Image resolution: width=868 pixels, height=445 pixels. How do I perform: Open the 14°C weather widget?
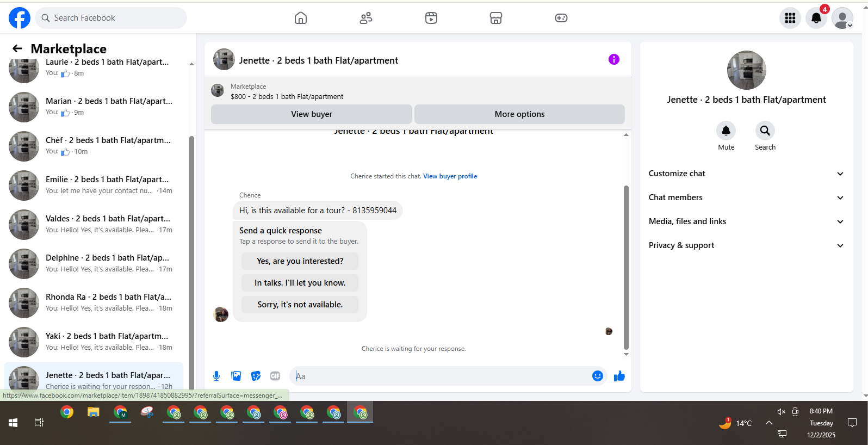click(x=735, y=423)
